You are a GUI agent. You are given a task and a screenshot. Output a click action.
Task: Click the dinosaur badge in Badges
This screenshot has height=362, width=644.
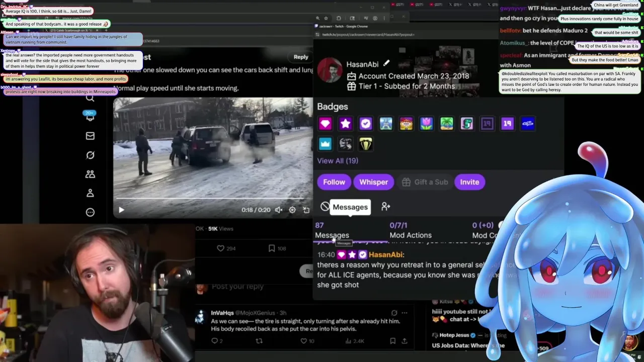click(467, 124)
